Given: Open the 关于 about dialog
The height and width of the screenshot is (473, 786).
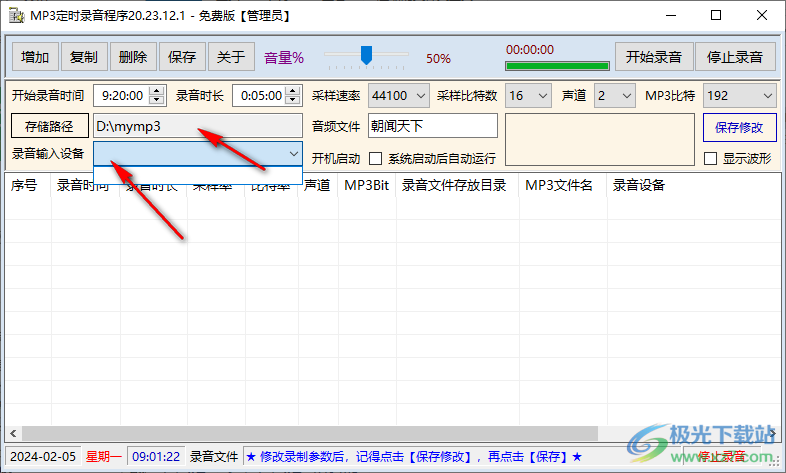Looking at the screenshot, I should point(231,57).
